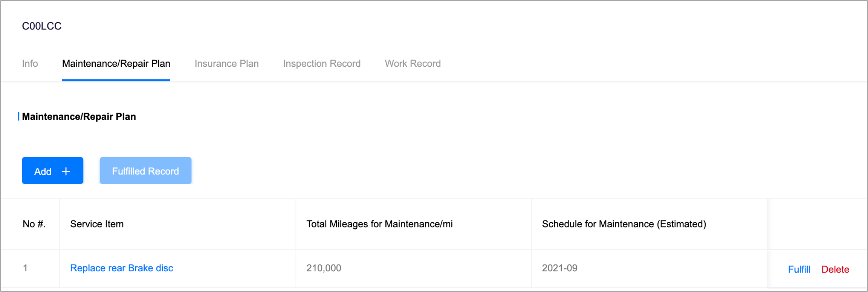Delete the brake disc maintenance plan
The height and width of the screenshot is (292, 868).
tap(835, 269)
